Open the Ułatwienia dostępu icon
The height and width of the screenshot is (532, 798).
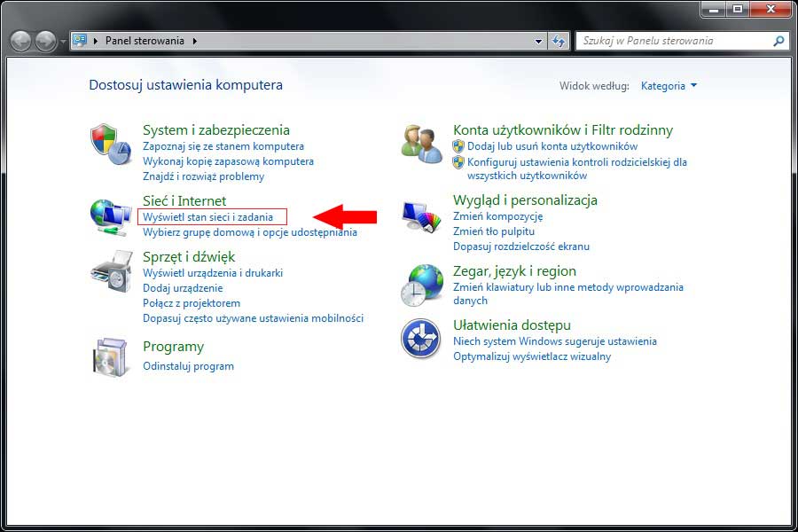[420, 339]
